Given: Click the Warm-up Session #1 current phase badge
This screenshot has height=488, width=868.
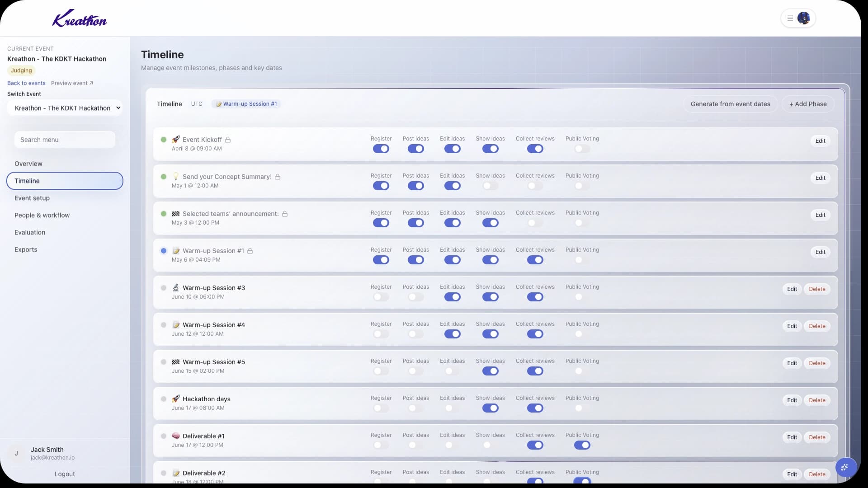Looking at the screenshot, I should click(246, 104).
